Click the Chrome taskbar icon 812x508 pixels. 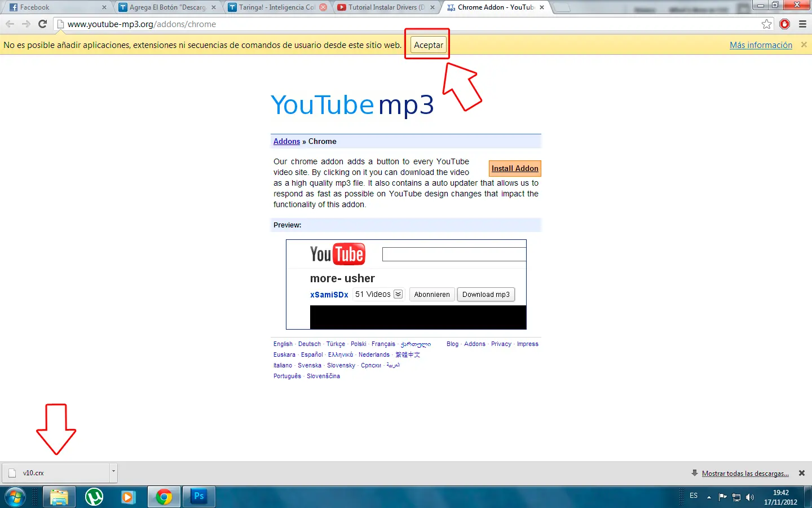164,497
